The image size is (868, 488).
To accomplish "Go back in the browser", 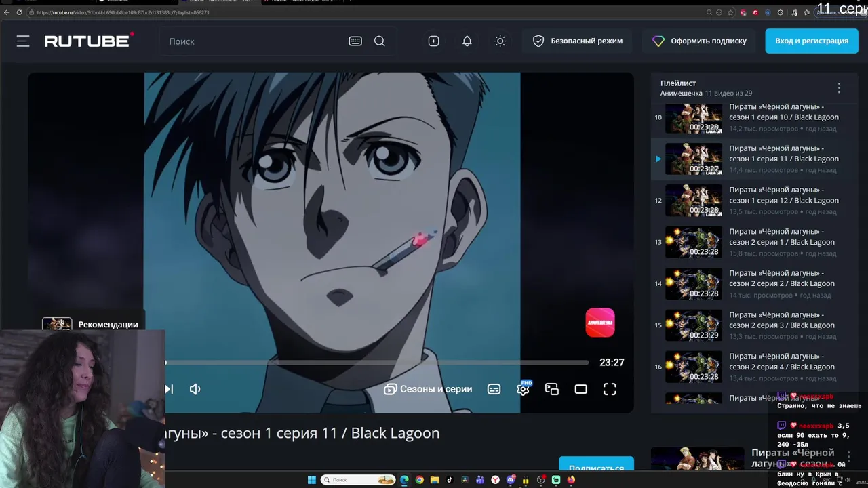I will (7, 12).
